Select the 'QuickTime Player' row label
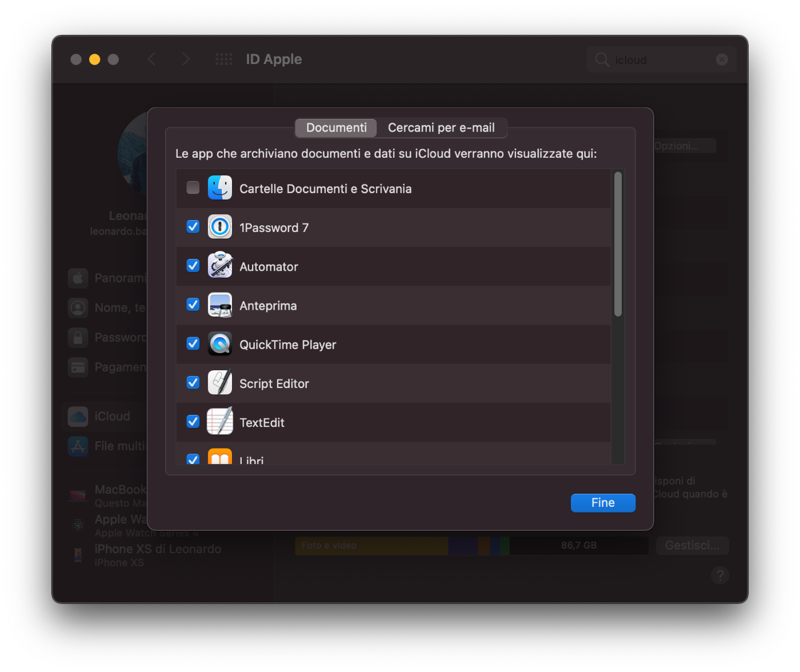This screenshot has width=800, height=672. 287,345
